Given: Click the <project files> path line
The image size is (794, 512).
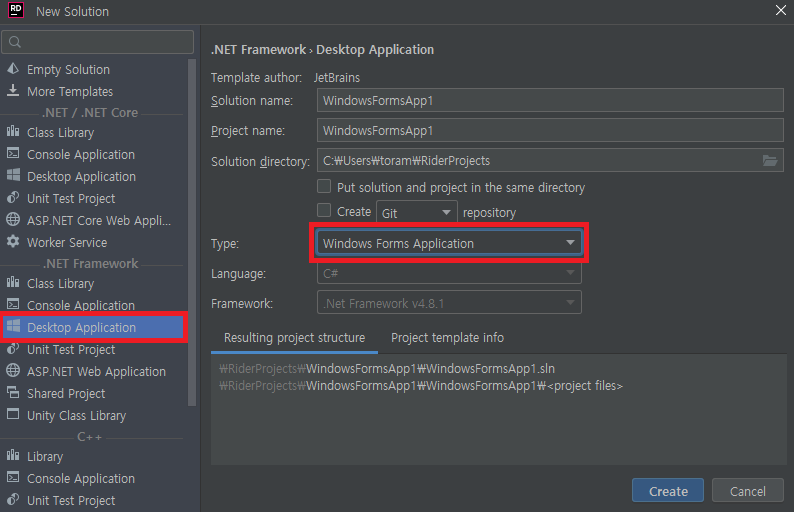Looking at the screenshot, I should point(421,385).
